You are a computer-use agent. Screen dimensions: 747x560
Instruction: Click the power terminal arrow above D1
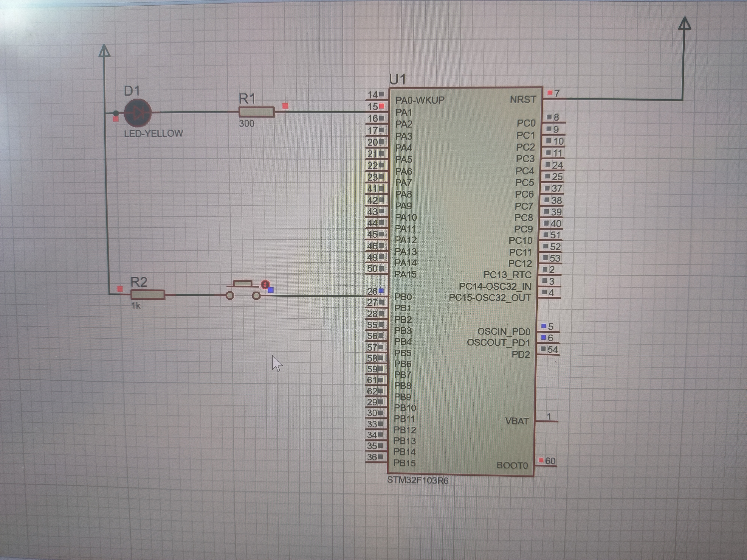click(104, 51)
